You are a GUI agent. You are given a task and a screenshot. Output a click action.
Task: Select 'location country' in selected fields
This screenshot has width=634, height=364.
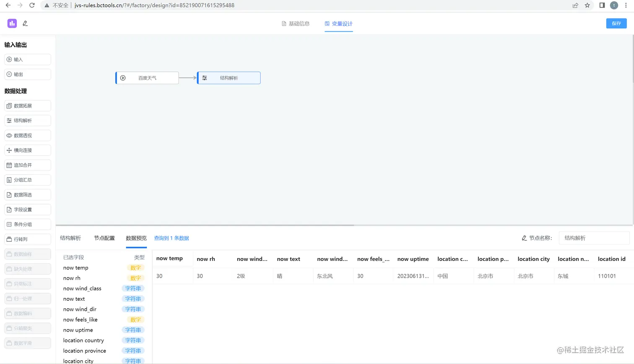(x=83, y=340)
